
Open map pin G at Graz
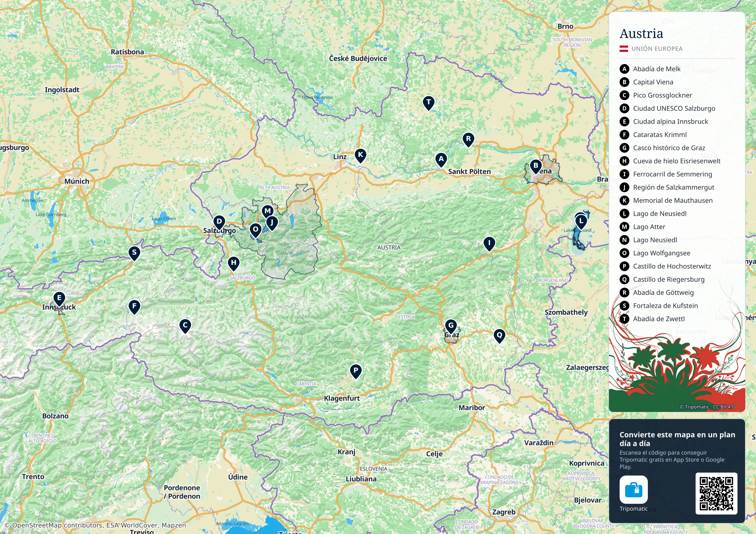pyautogui.click(x=451, y=326)
